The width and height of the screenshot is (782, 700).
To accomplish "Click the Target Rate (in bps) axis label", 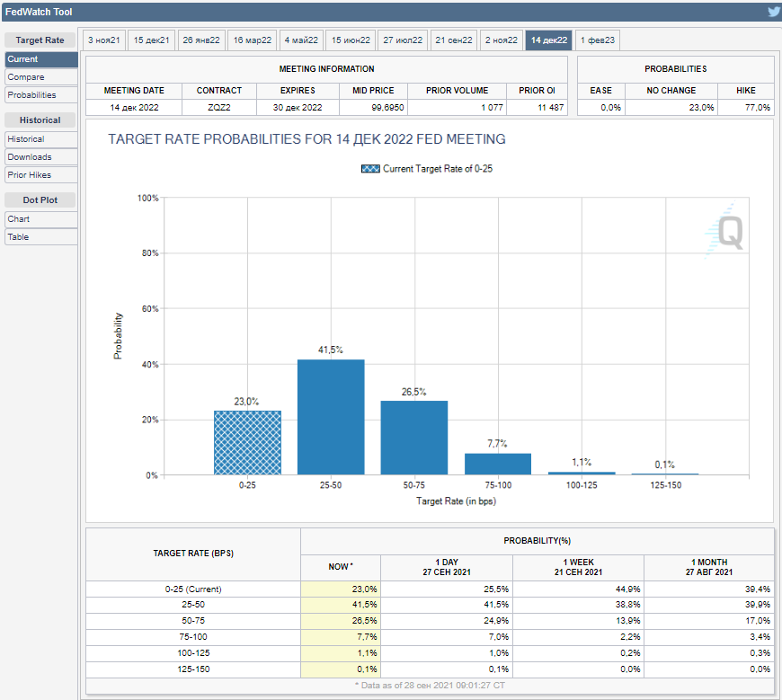I will (456, 501).
